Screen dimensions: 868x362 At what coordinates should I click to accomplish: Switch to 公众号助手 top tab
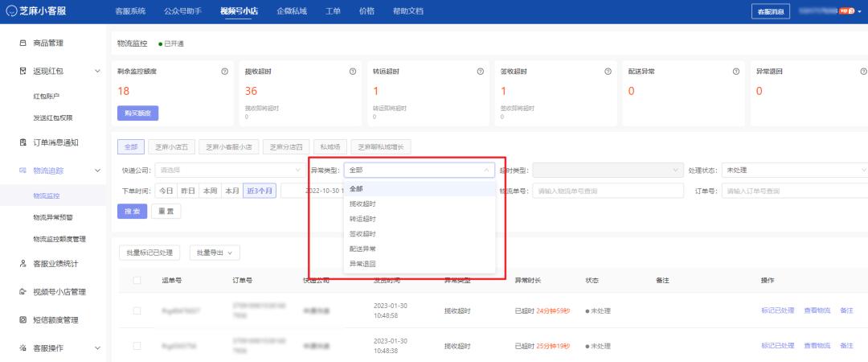(182, 11)
